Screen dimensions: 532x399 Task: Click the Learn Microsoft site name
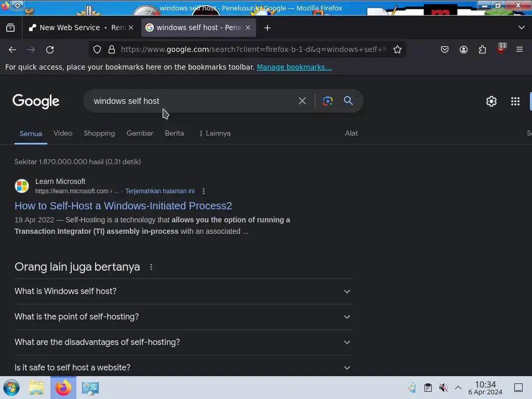60,181
